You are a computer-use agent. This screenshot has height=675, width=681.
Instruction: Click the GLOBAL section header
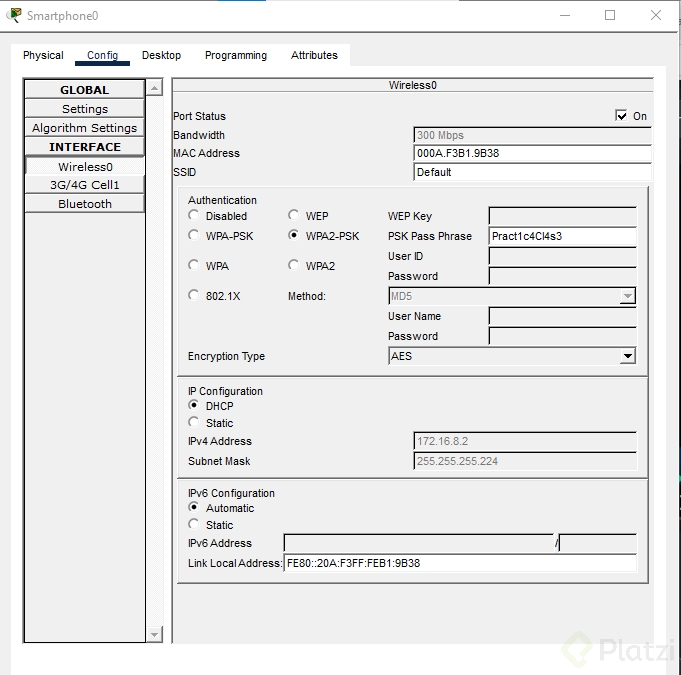tap(85, 89)
